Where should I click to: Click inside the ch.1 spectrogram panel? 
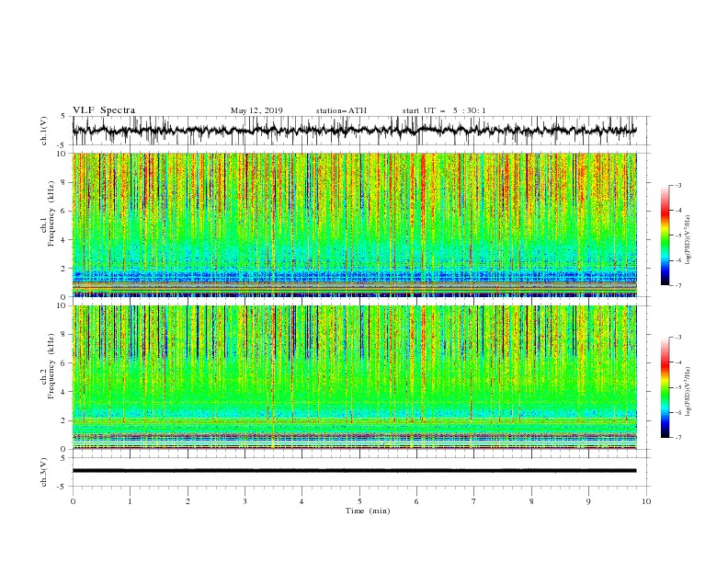[354, 224]
